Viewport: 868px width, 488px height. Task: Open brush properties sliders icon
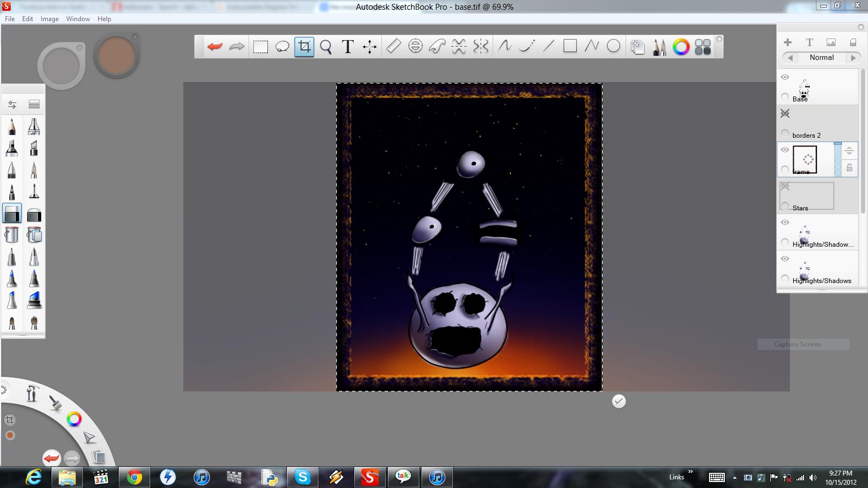click(12, 104)
